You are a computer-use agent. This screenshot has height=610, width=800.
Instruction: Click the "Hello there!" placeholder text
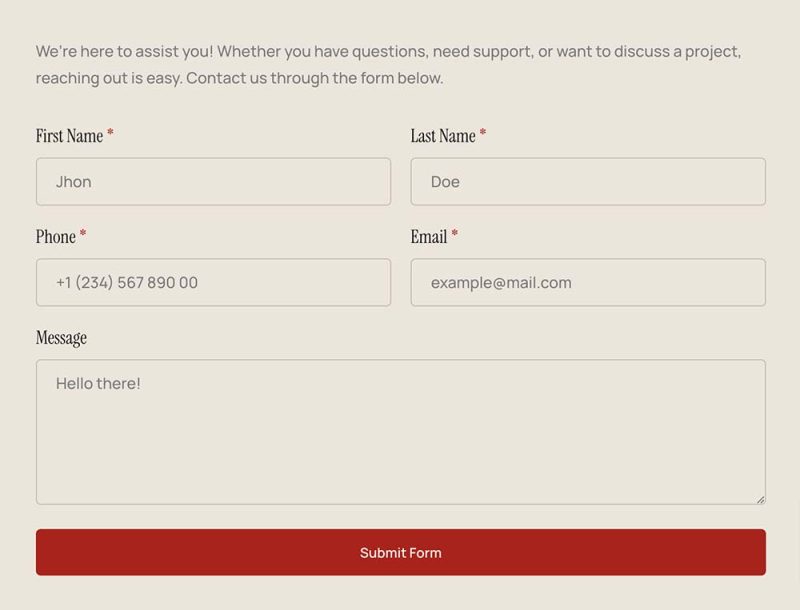tap(98, 383)
